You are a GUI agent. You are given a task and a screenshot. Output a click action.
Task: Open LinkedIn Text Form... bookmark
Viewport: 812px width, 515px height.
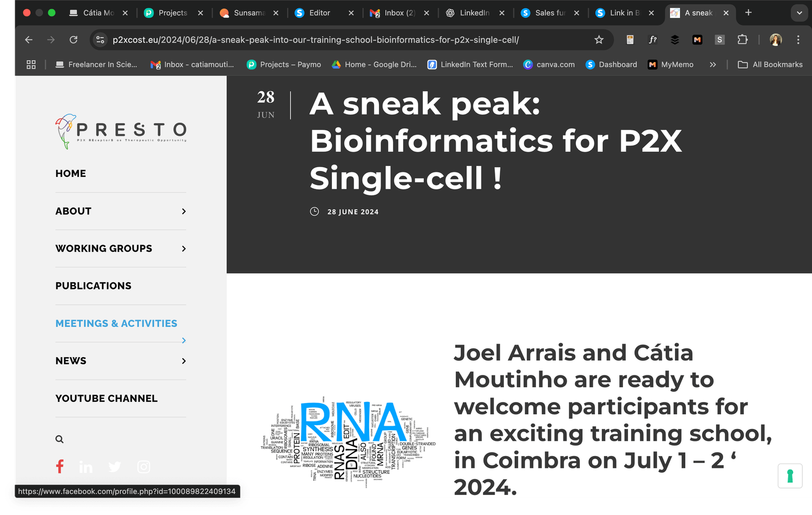coord(470,64)
